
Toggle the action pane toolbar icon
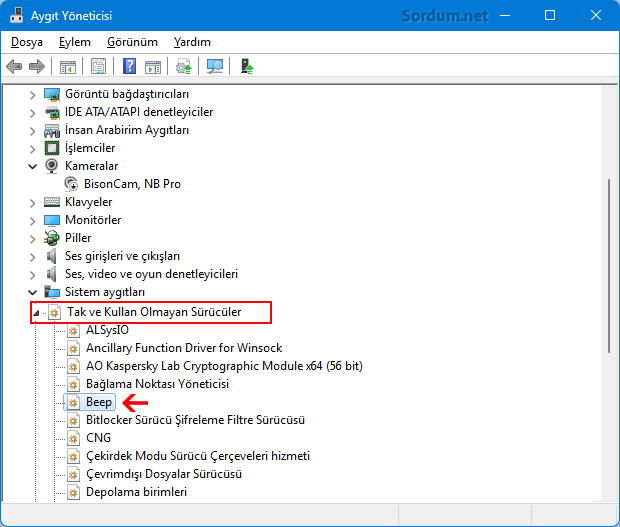[153, 66]
